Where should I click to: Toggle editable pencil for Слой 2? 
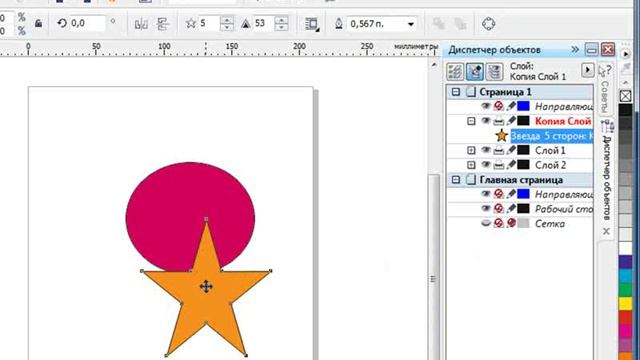pos(511,164)
